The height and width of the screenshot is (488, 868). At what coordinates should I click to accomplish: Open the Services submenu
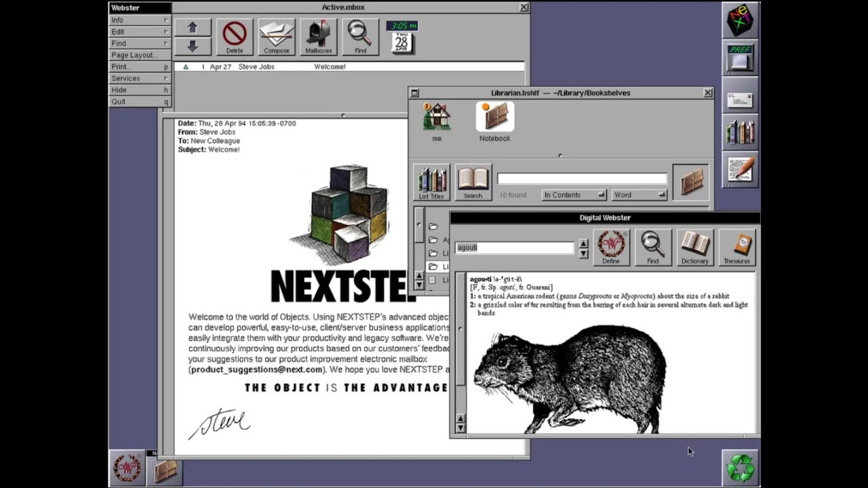pos(140,79)
